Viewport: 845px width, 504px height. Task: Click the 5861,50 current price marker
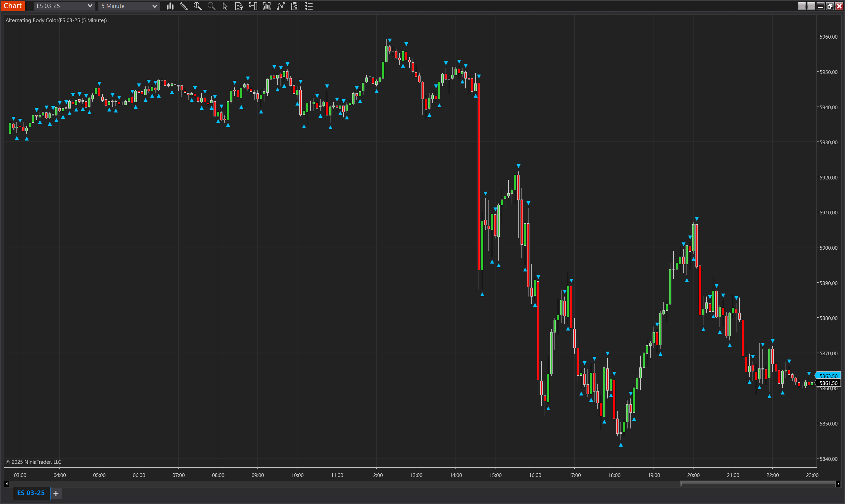828,383
